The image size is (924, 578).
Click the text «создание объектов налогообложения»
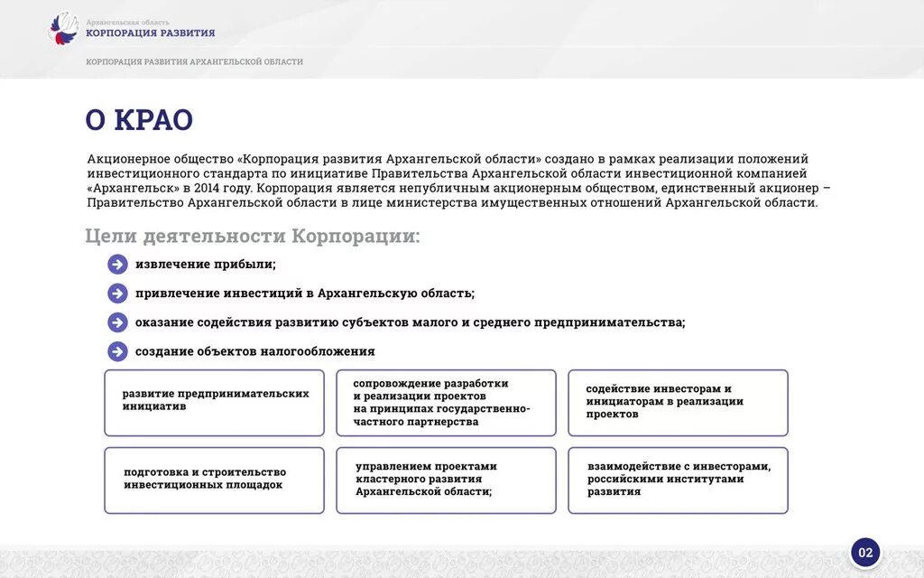(255, 351)
